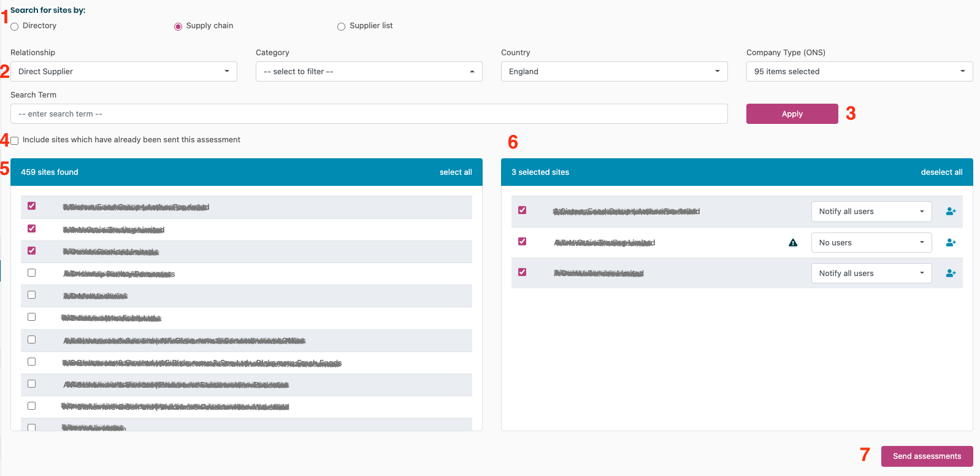This screenshot has height=476, width=980.
Task: Click add-user icon on second selected site
Action: pos(951,243)
